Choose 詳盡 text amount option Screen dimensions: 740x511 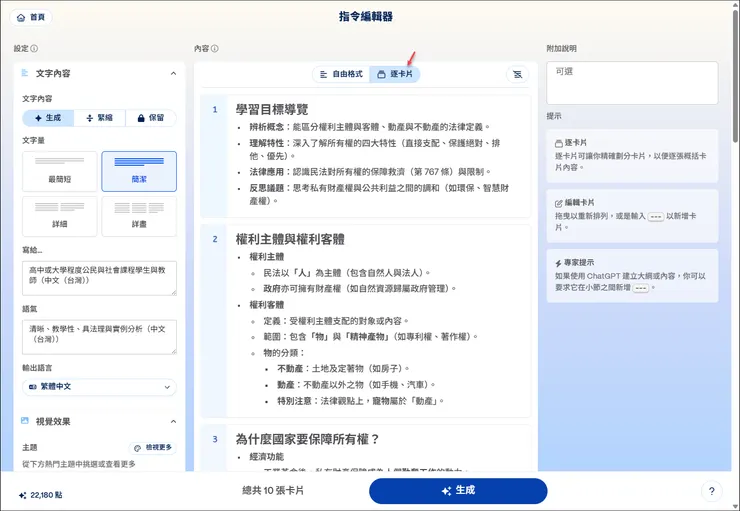point(139,216)
